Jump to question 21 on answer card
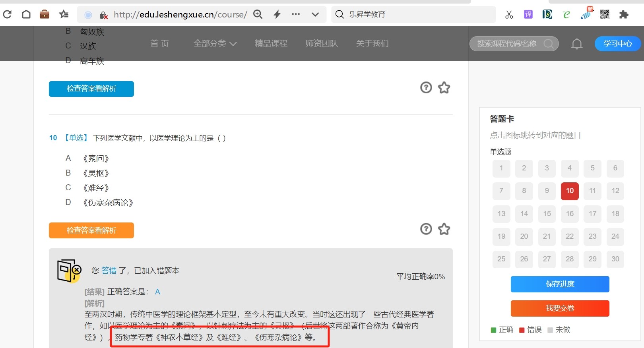 [x=547, y=236]
